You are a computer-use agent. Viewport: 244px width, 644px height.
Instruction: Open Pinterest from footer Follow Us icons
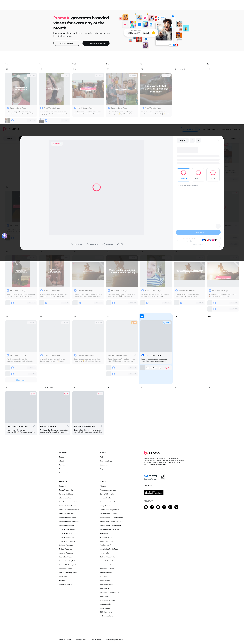(176, 507)
